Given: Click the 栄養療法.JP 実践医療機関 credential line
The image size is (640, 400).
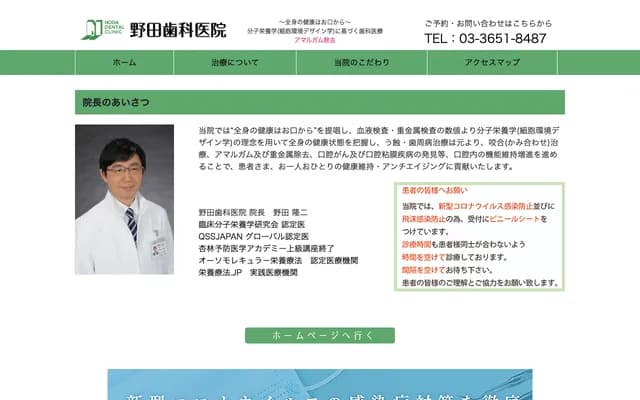Looking at the screenshot, I should tap(250, 271).
